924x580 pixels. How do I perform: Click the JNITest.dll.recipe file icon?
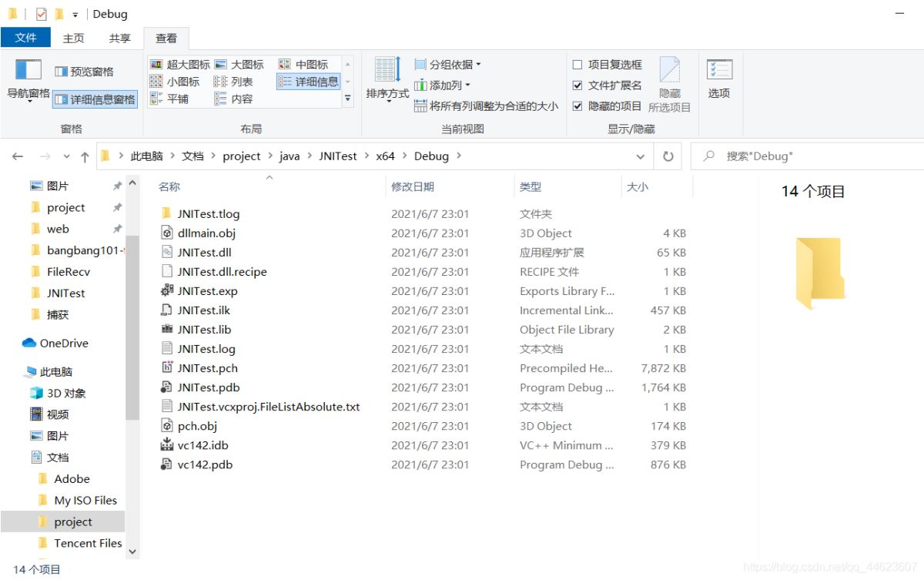click(x=166, y=271)
